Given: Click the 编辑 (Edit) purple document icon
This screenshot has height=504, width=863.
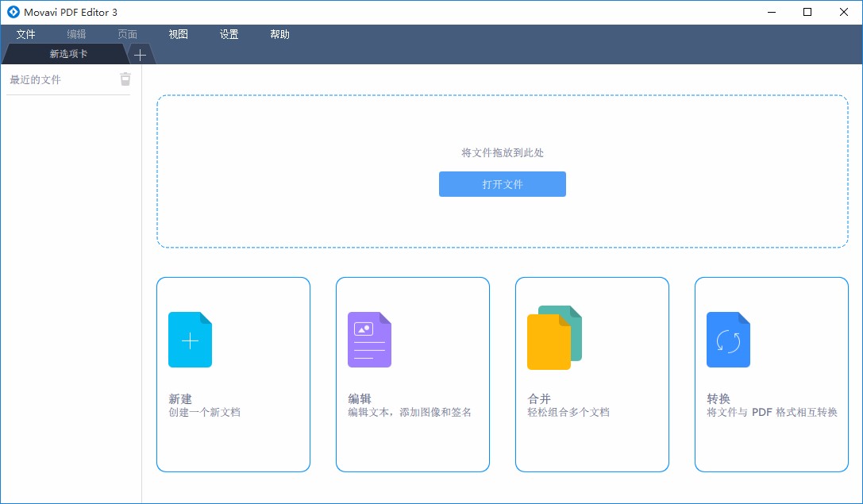Looking at the screenshot, I should (369, 340).
